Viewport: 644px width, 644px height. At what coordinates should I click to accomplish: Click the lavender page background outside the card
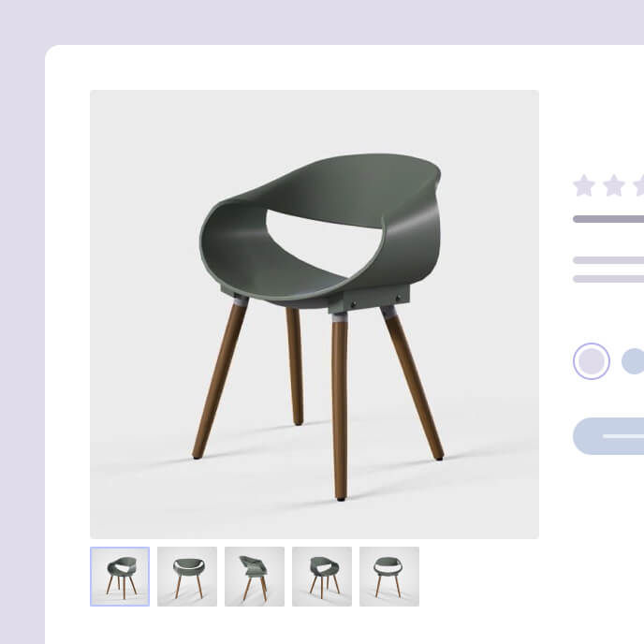(22, 329)
